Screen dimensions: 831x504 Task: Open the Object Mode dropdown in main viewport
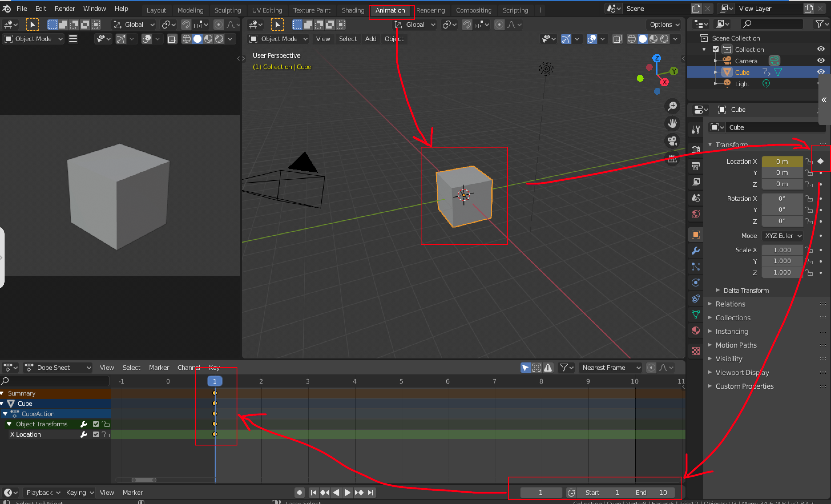point(278,39)
